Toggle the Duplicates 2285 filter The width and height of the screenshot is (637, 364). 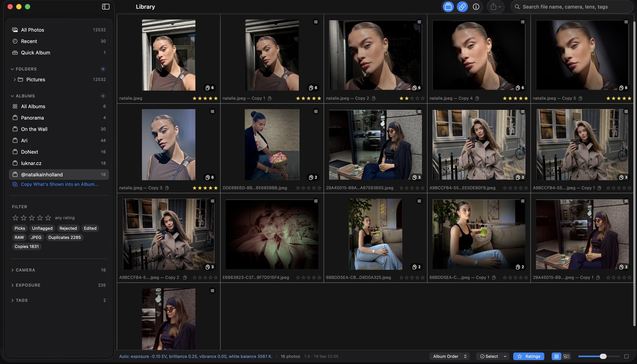pos(65,238)
